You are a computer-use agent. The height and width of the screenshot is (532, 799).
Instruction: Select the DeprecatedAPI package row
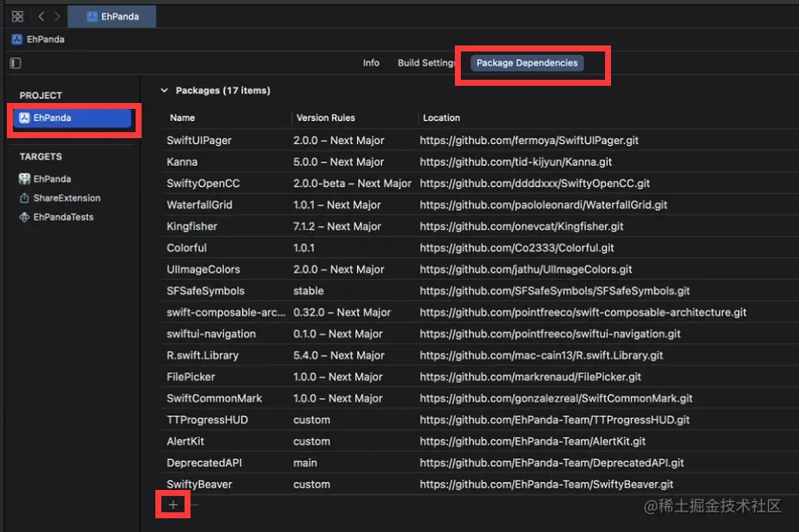[479, 462]
